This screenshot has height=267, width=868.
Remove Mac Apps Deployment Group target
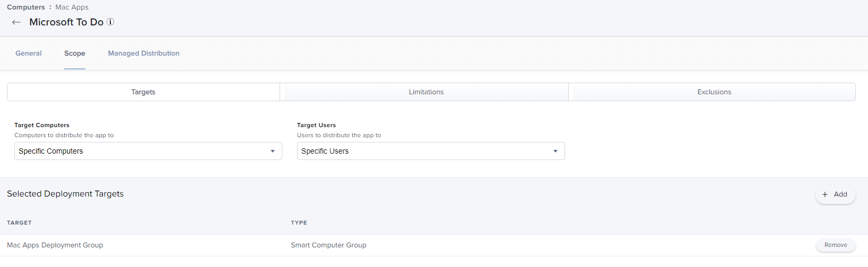[836, 245]
